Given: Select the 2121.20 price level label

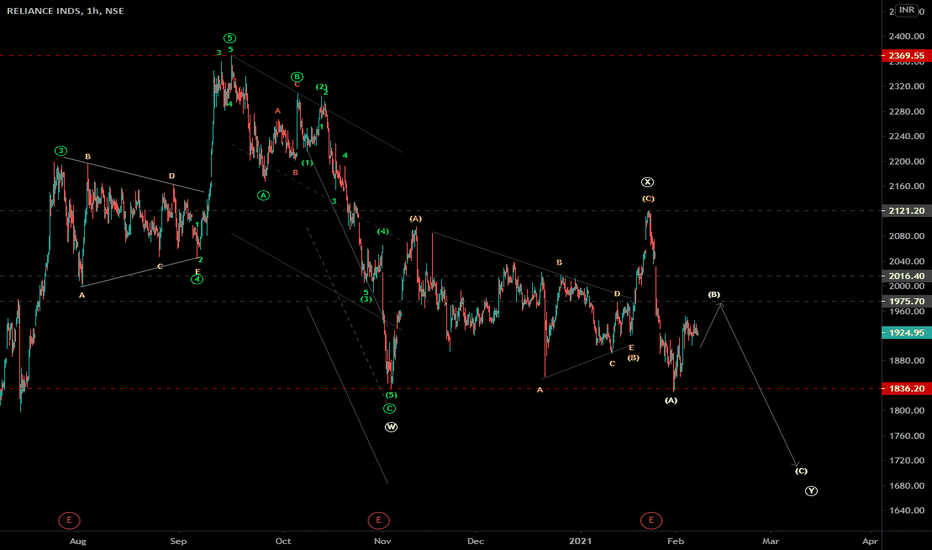Looking at the screenshot, I should point(906,211).
